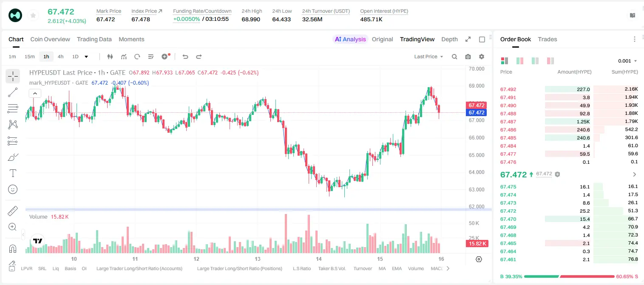Open chart settings gear icon
644x285 pixels.
click(x=482, y=57)
